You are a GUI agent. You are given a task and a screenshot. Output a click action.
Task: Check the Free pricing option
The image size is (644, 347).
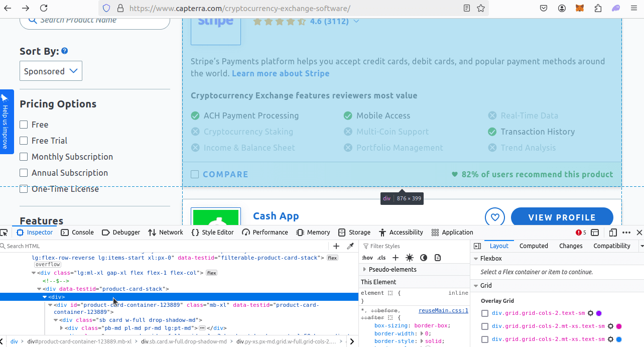(x=24, y=125)
